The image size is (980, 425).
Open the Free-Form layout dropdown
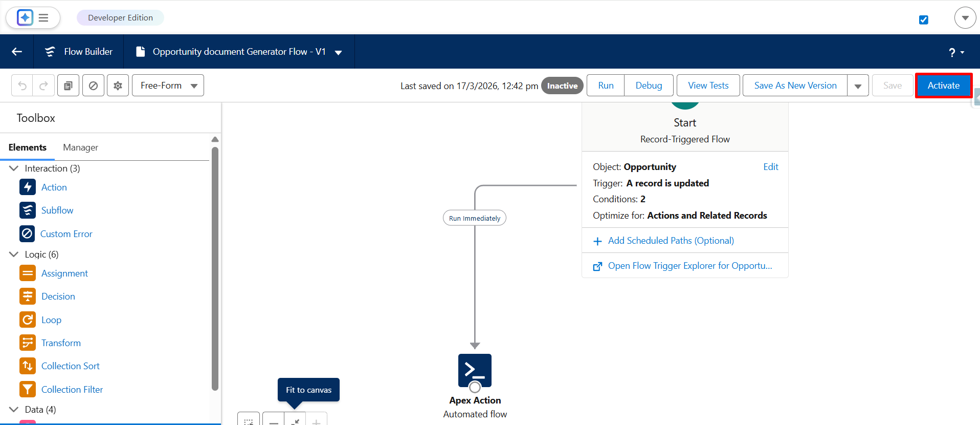(168, 86)
